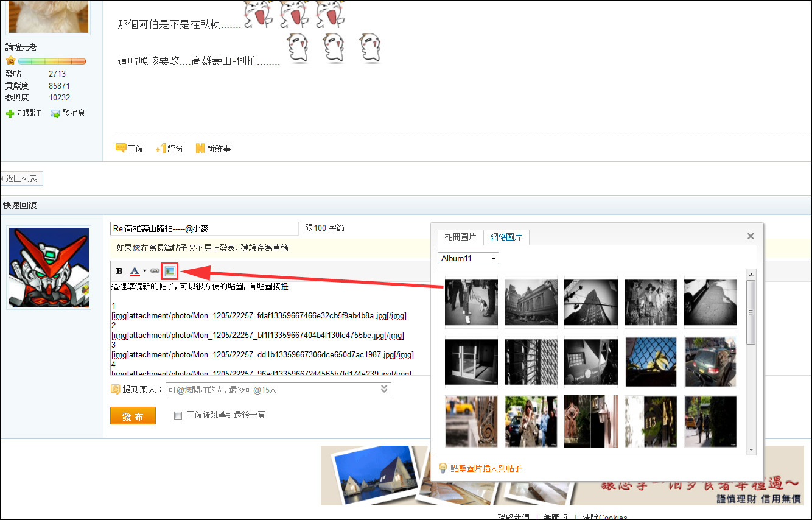
Task: Click the 論壇元老 user rank label
Action: [21, 47]
